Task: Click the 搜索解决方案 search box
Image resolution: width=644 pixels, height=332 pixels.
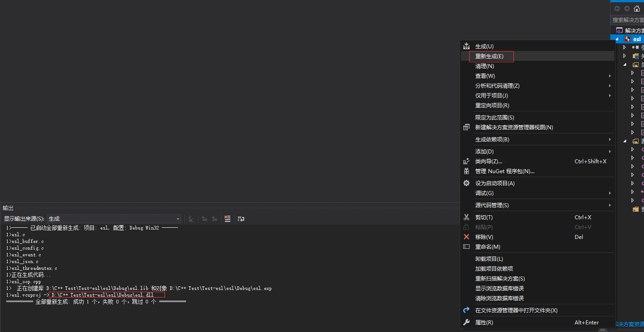Action: click(x=628, y=20)
